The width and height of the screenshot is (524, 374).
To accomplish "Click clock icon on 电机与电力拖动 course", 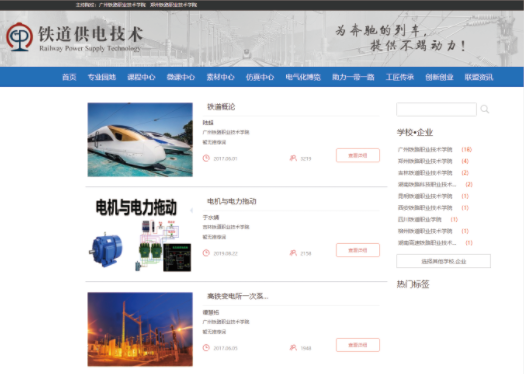I will (206, 253).
